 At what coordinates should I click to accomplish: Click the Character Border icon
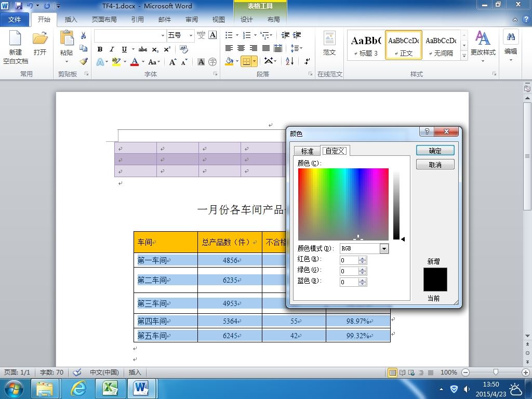(x=212, y=35)
